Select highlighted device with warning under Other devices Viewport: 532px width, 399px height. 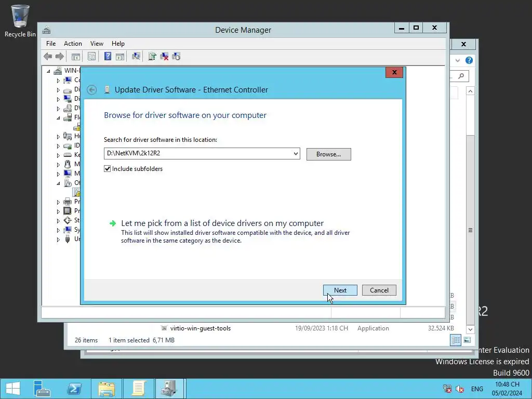(x=77, y=192)
